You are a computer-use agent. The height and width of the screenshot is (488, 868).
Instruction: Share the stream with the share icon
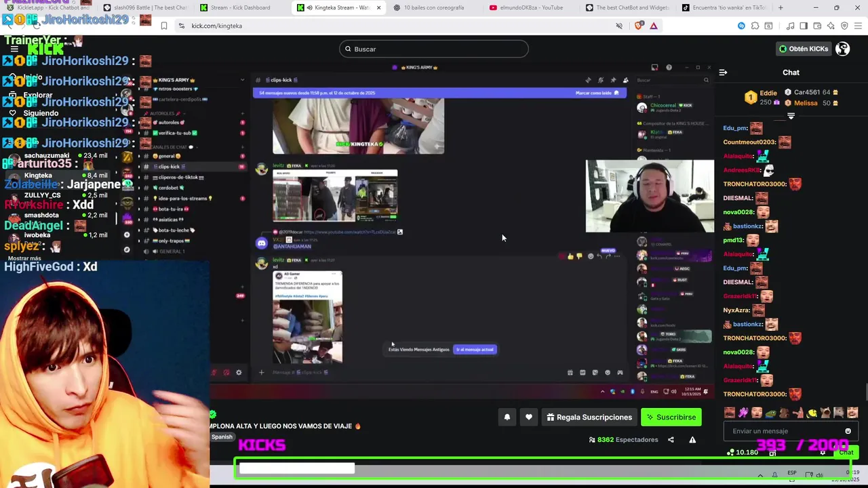(671, 440)
